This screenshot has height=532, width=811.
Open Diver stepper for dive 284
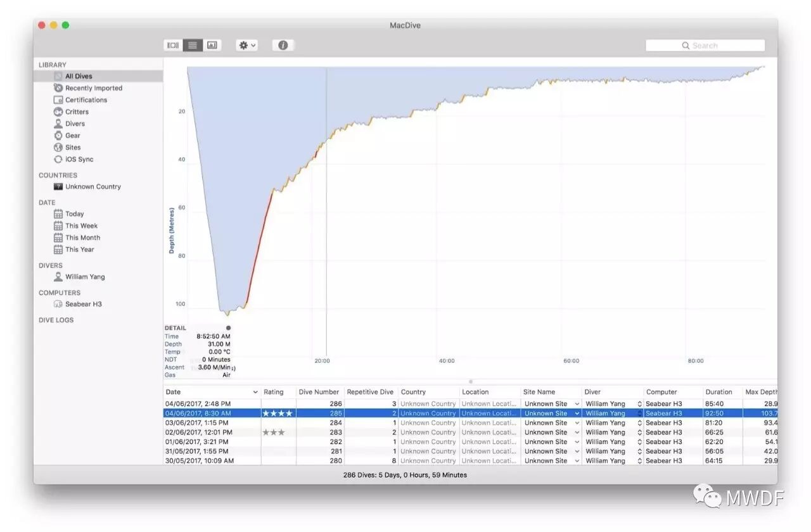pyautogui.click(x=639, y=423)
